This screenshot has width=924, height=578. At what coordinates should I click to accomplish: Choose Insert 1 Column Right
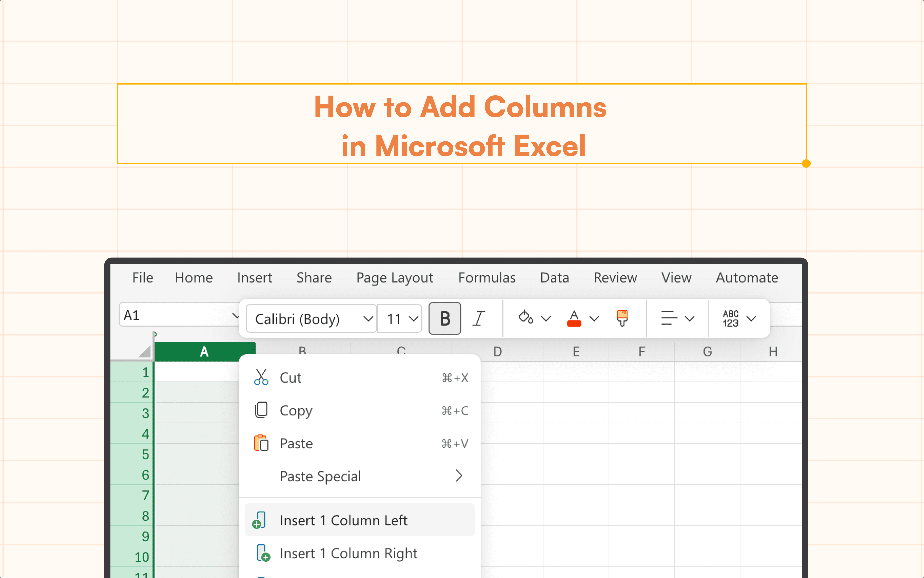(x=360, y=553)
